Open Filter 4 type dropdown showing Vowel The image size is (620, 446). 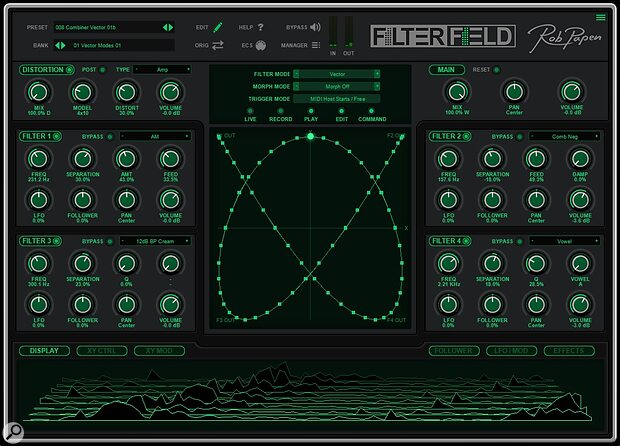click(x=565, y=241)
